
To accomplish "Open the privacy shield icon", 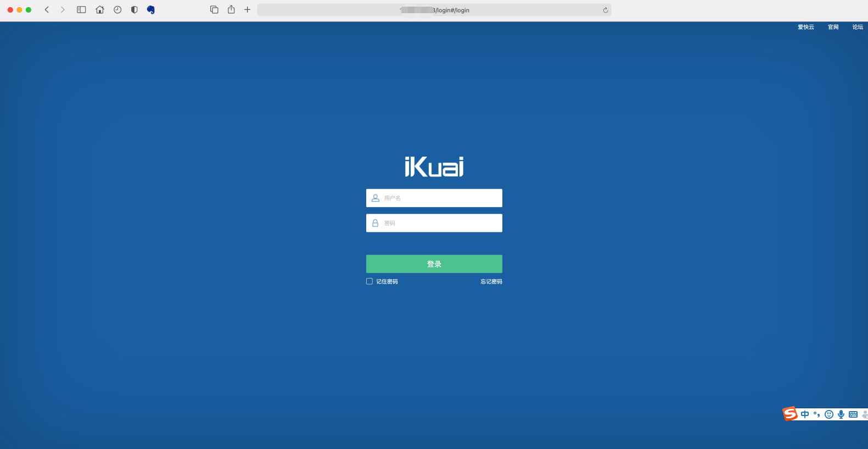I will [134, 9].
